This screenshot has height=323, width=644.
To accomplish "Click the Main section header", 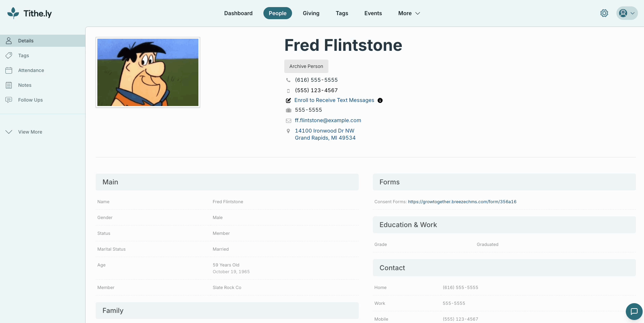I will click(227, 182).
